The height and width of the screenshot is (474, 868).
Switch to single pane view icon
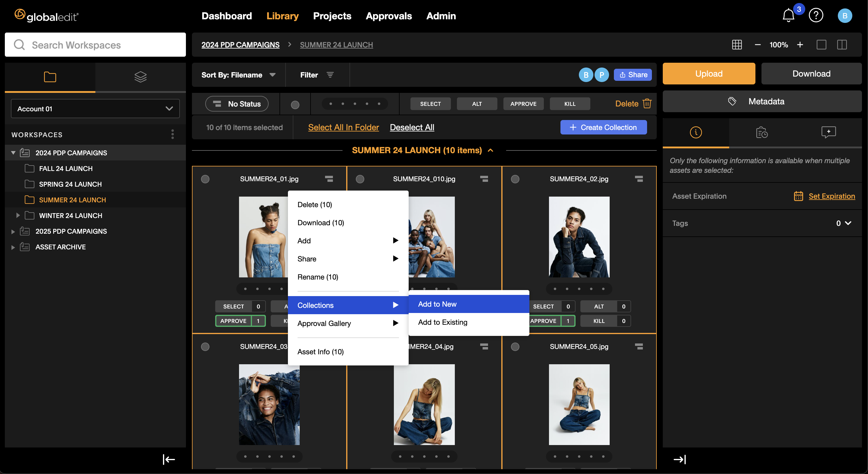(x=822, y=45)
